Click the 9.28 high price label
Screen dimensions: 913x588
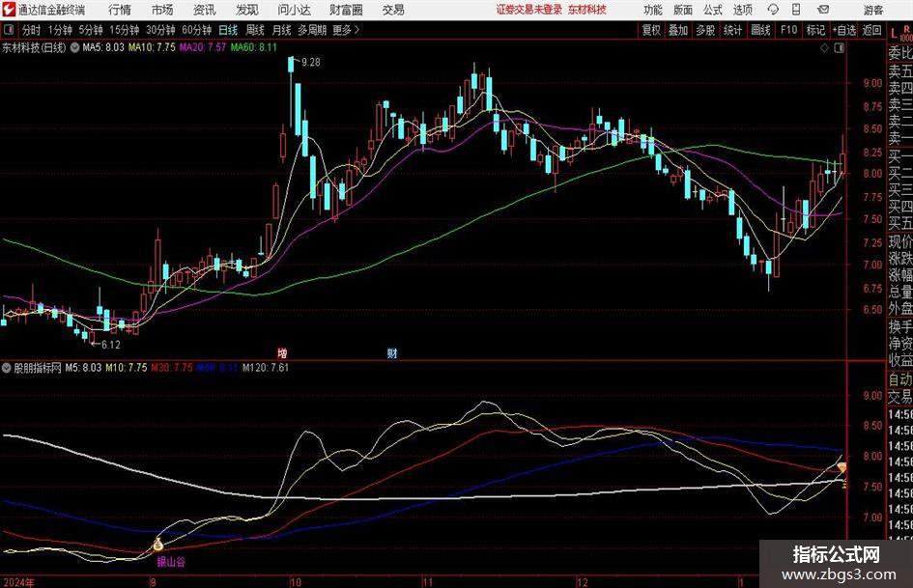point(311,62)
